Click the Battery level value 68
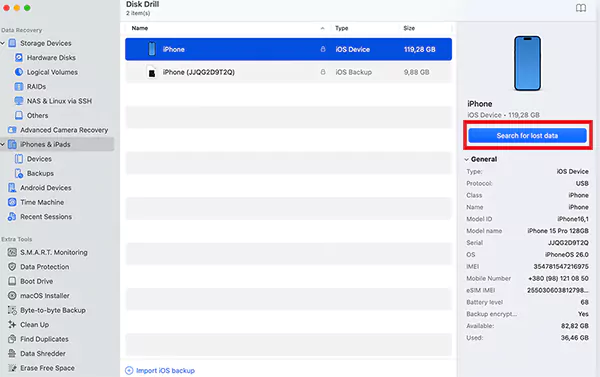This screenshot has height=377, width=600. [584, 302]
